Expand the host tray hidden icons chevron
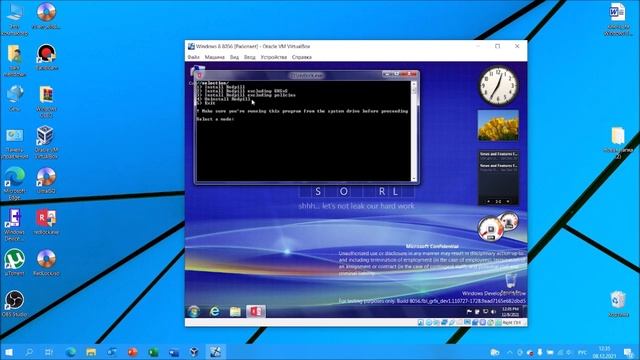Screen dimensions: 640x360 [x=510, y=352]
